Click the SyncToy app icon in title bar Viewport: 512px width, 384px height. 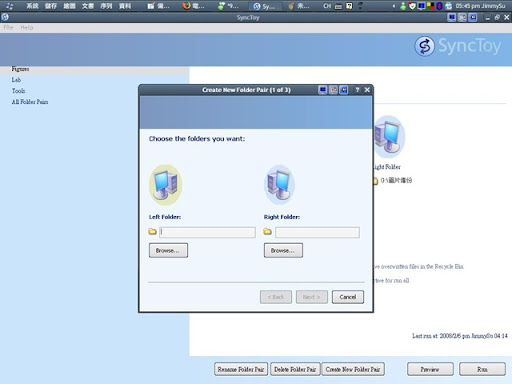pyautogui.click(x=5, y=17)
